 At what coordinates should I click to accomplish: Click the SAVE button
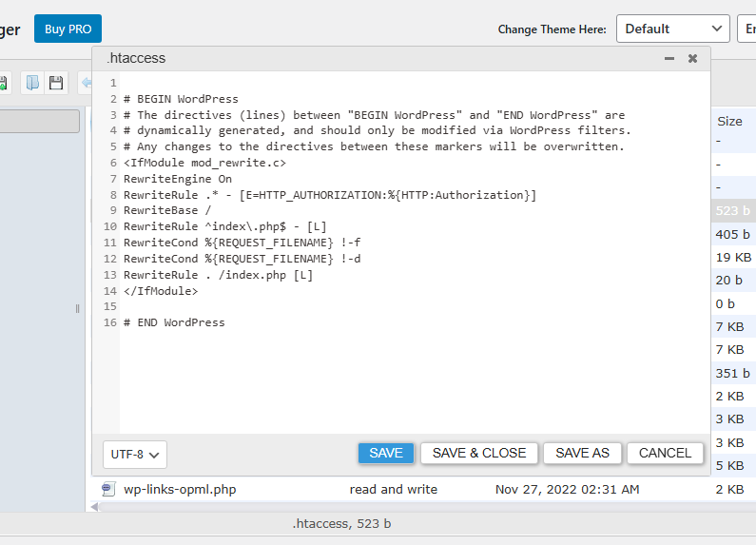386,453
